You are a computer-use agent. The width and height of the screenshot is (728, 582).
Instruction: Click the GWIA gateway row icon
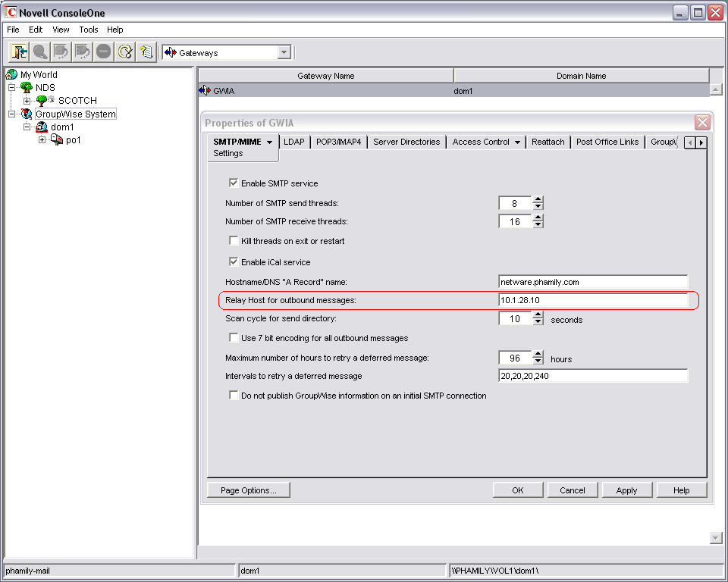(205, 90)
